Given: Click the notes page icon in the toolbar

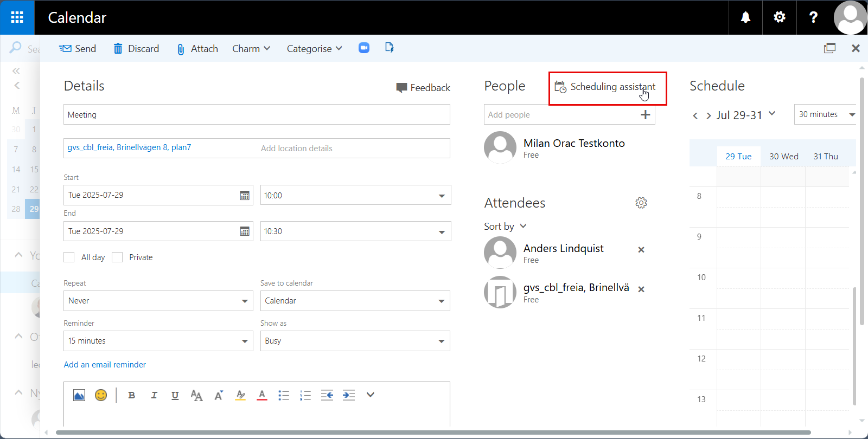Looking at the screenshot, I should pyautogui.click(x=390, y=48).
